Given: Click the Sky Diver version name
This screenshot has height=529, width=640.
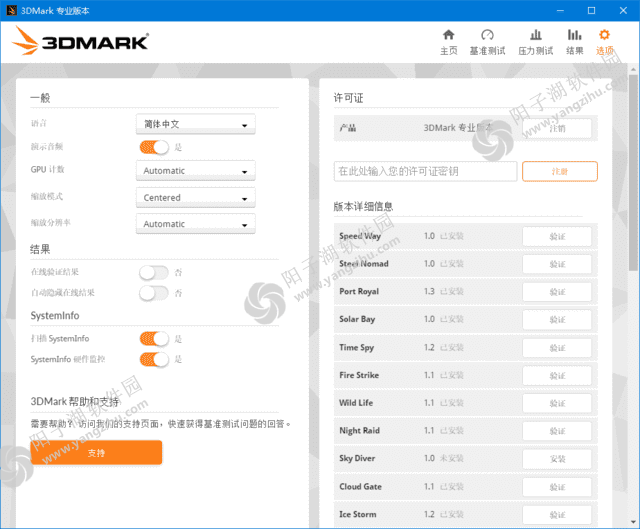Looking at the screenshot, I should pos(357,458).
